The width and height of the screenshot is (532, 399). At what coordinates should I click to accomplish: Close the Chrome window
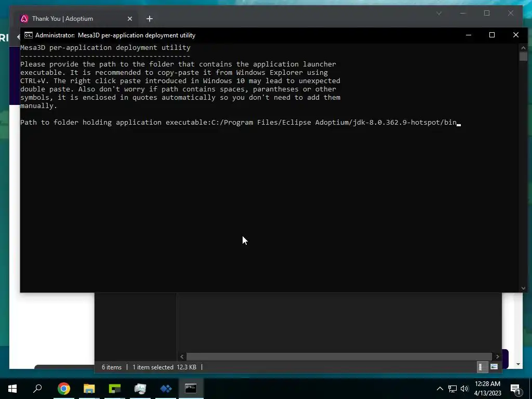(x=511, y=13)
